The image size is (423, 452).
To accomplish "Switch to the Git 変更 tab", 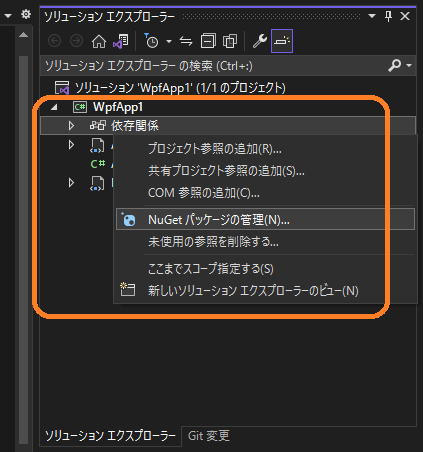I will pyautogui.click(x=209, y=436).
